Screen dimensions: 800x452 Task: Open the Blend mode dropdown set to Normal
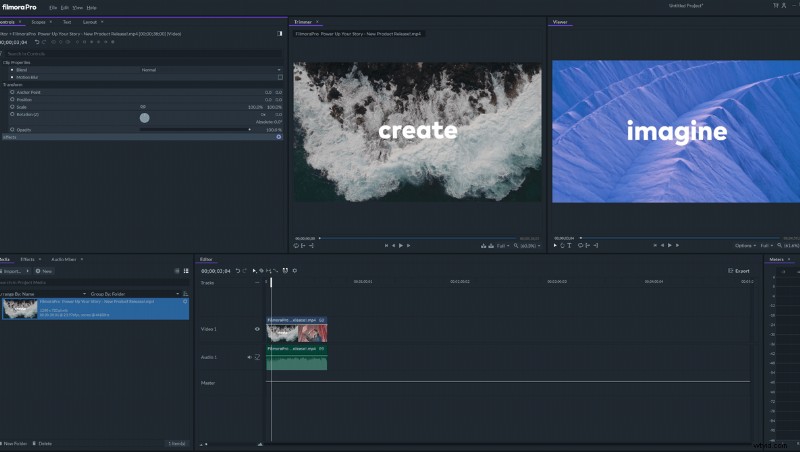click(x=211, y=70)
